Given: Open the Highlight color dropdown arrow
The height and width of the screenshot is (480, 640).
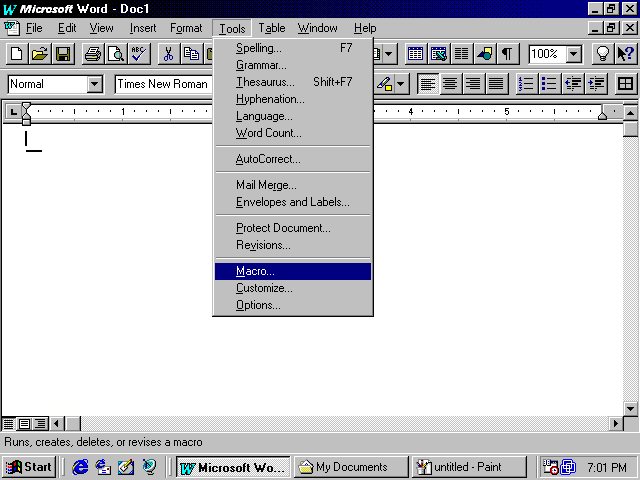Looking at the screenshot, I should (401, 84).
